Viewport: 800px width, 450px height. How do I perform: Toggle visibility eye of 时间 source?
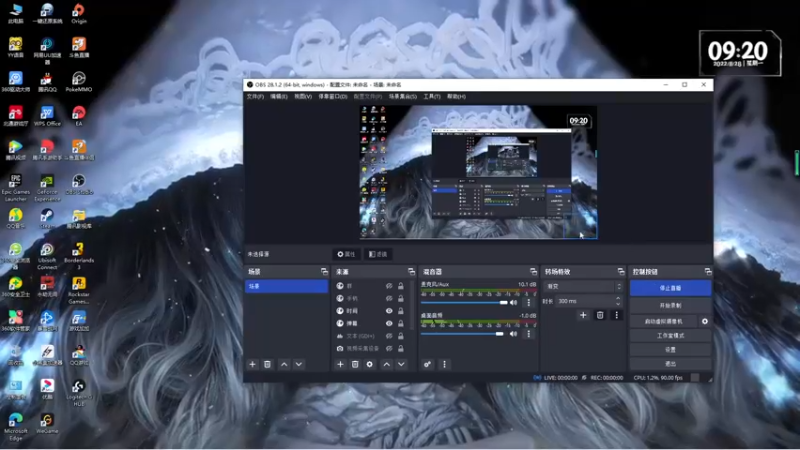(x=389, y=311)
